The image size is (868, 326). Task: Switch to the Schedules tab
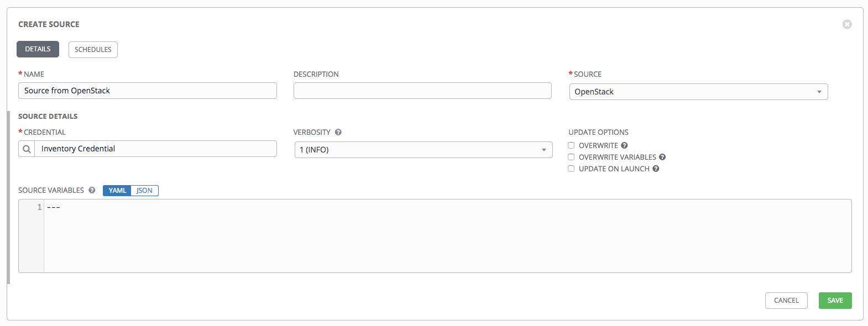click(x=93, y=50)
